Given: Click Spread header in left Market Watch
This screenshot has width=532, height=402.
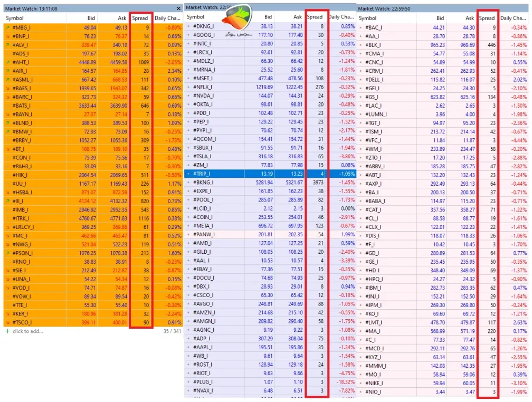Looking at the screenshot, I should click(140, 18).
